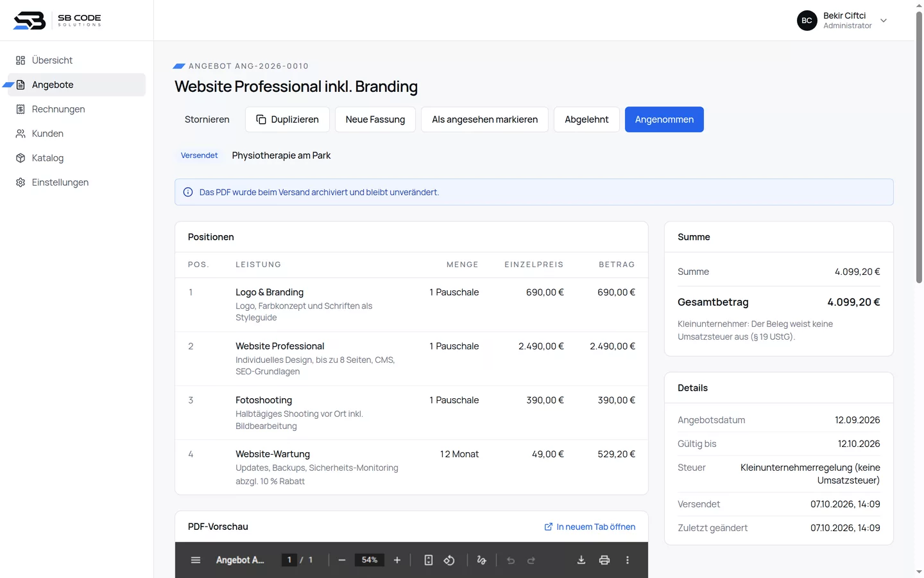924x578 pixels.
Task: Select the Logo & Branding position row
Action: pos(411,305)
